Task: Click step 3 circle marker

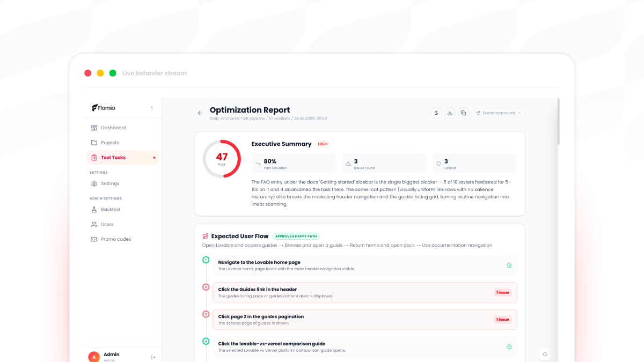Action: click(x=206, y=314)
